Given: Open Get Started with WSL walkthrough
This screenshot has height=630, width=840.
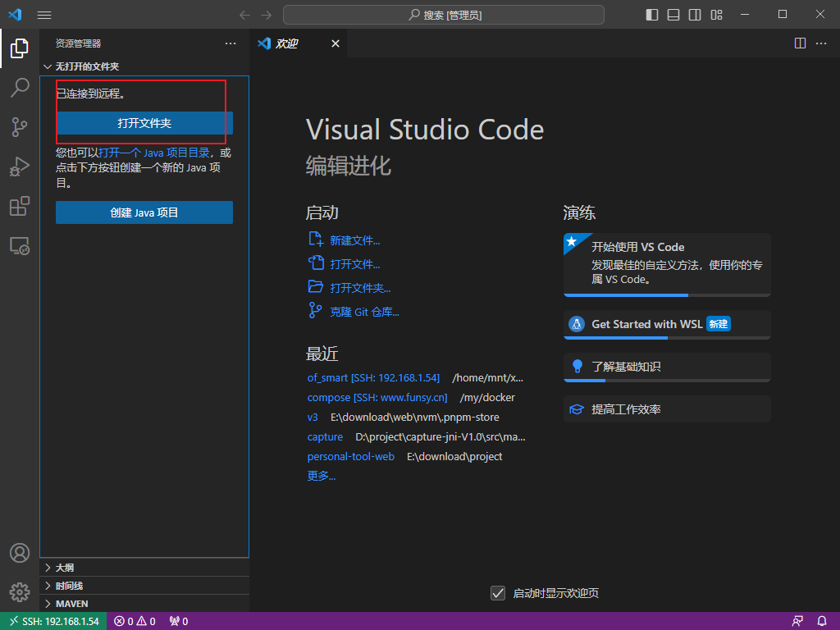Looking at the screenshot, I should click(x=667, y=324).
